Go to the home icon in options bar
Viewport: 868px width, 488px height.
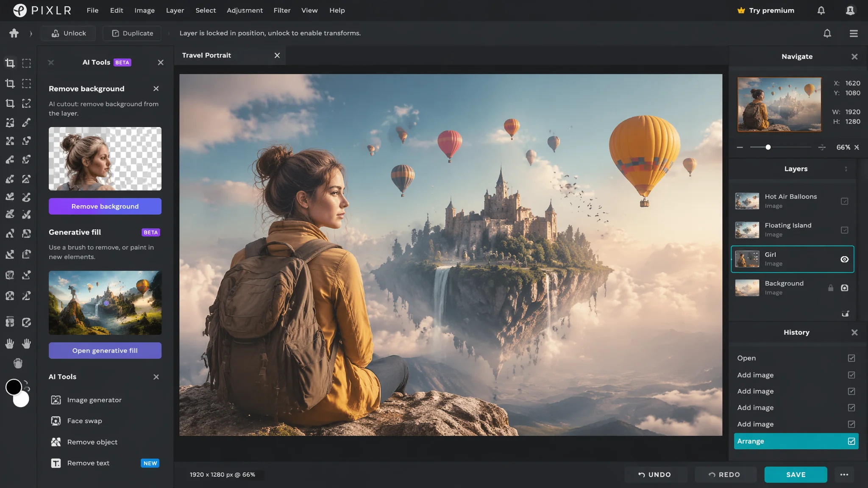pos(14,33)
